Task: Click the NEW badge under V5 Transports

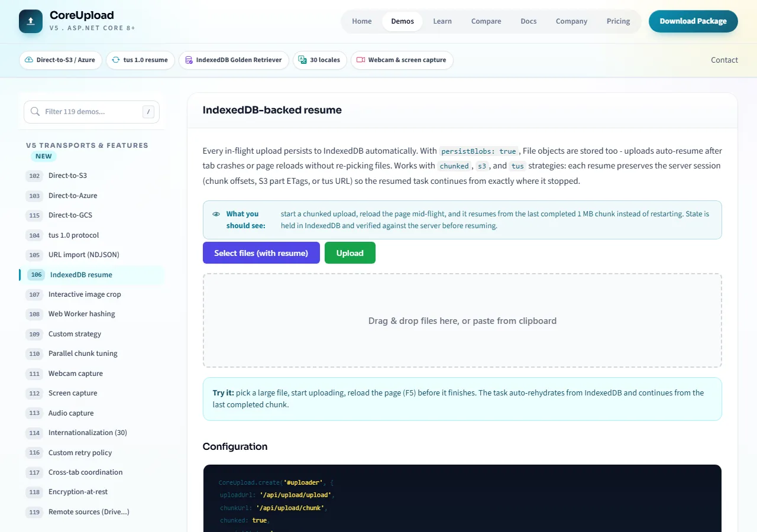Action: pyautogui.click(x=44, y=157)
